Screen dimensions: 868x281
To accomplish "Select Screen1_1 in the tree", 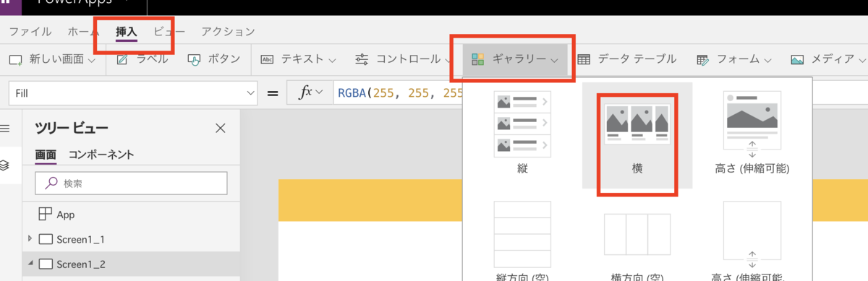I will [x=81, y=239].
